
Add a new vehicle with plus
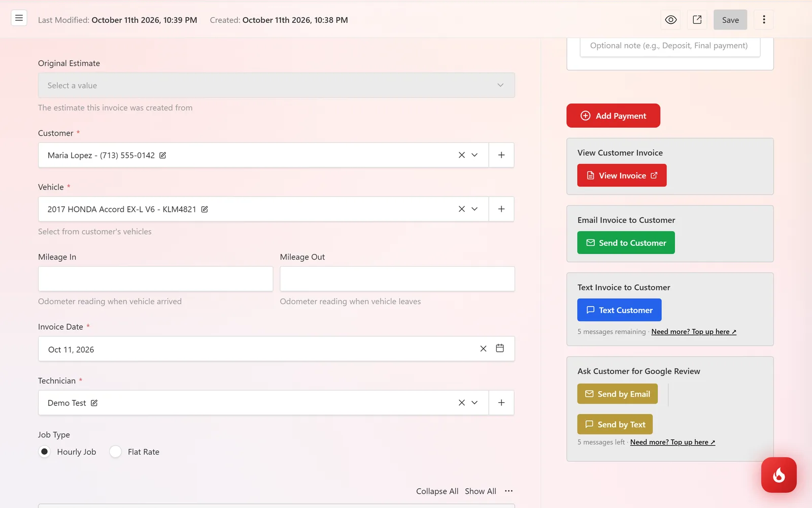(501, 209)
